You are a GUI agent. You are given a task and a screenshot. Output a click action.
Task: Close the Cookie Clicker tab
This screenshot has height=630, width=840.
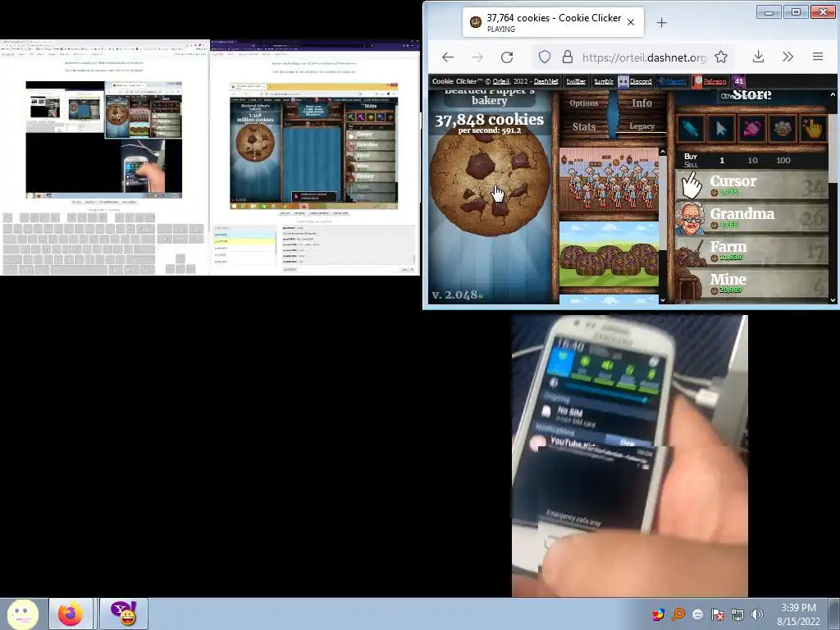(631, 22)
